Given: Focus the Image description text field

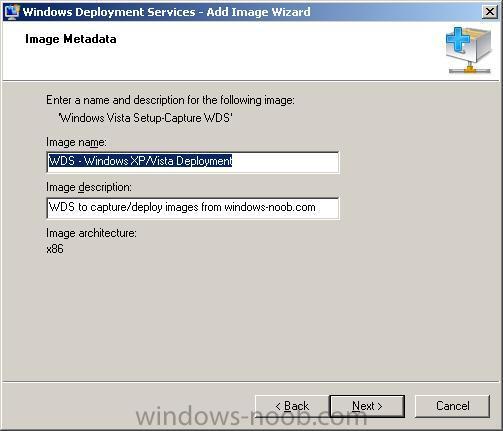Looking at the screenshot, I should pos(193,208).
